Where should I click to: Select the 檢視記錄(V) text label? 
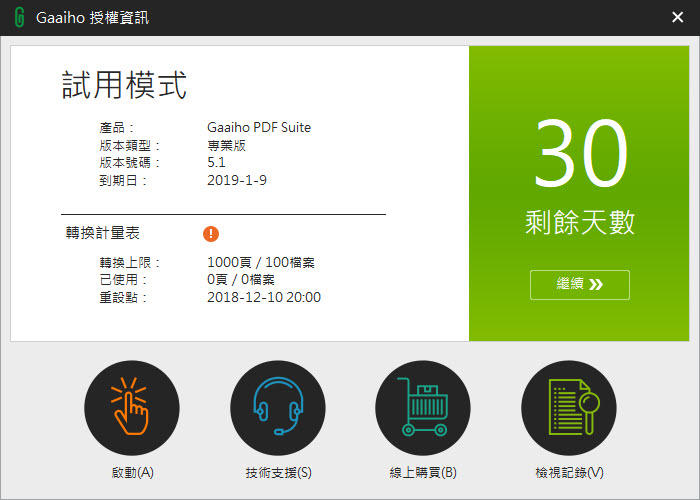click(569, 472)
